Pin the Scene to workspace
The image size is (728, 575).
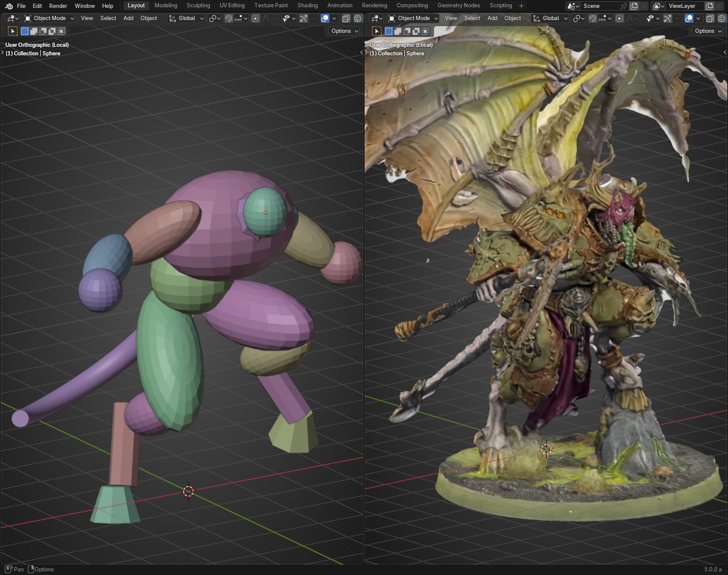623,6
